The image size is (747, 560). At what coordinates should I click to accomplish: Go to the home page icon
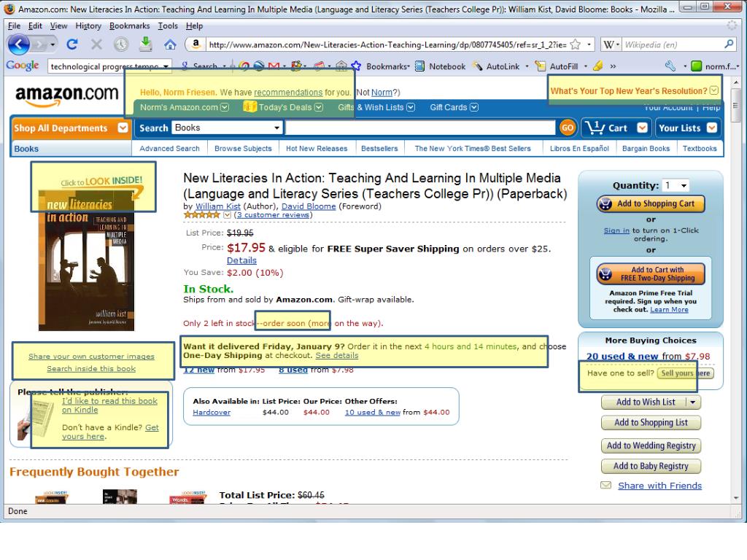pyautogui.click(x=170, y=44)
